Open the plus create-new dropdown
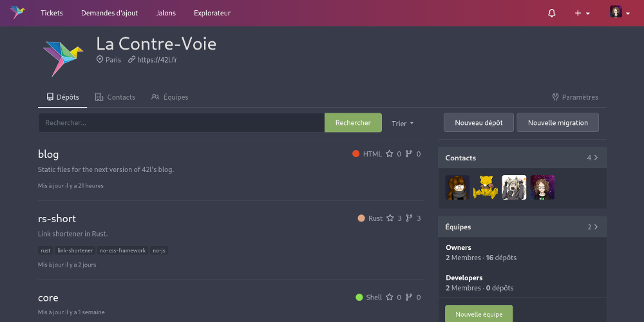The width and height of the screenshot is (644, 322). coord(582,13)
